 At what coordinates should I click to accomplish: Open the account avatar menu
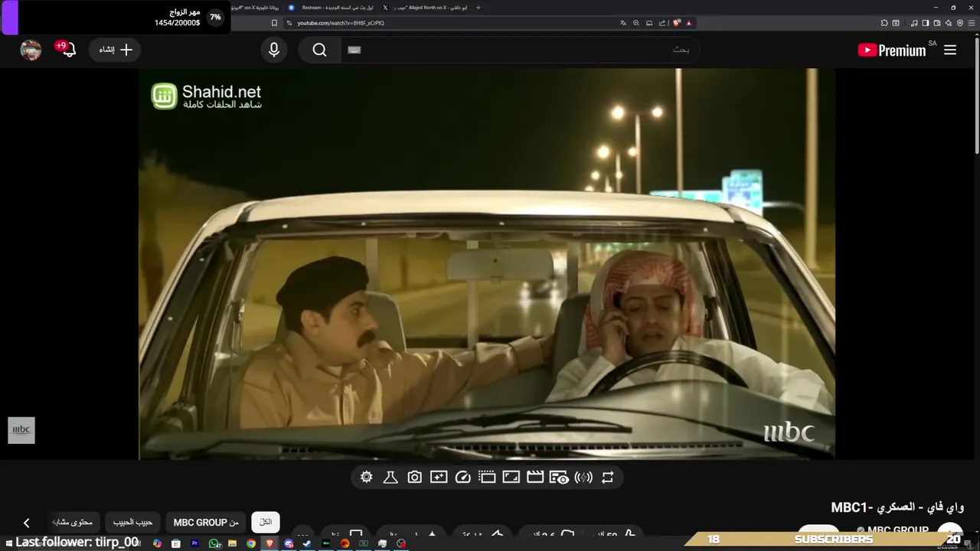pyautogui.click(x=31, y=50)
